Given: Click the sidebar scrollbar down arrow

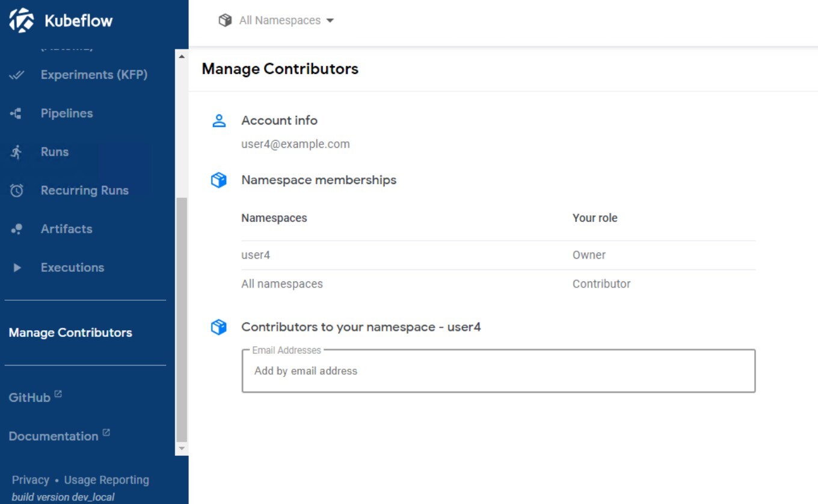Looking at the screenshot, I should coord(181,448).
